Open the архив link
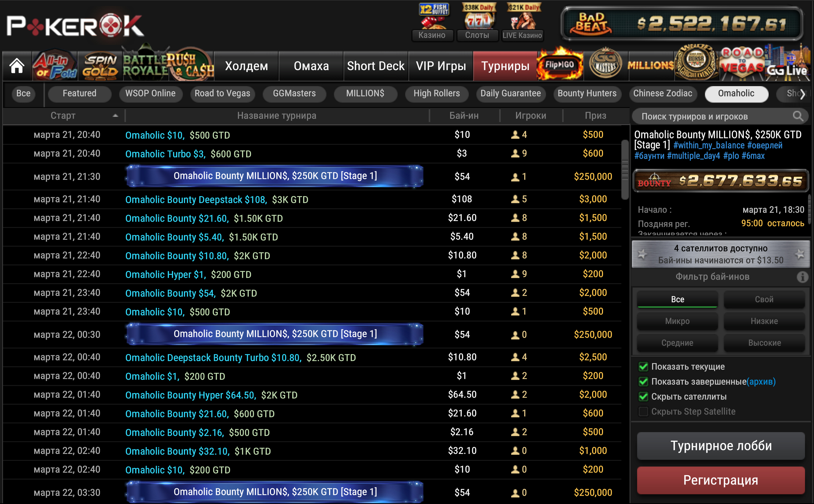The height and width of the screenshot is (504, 814). 761,382
